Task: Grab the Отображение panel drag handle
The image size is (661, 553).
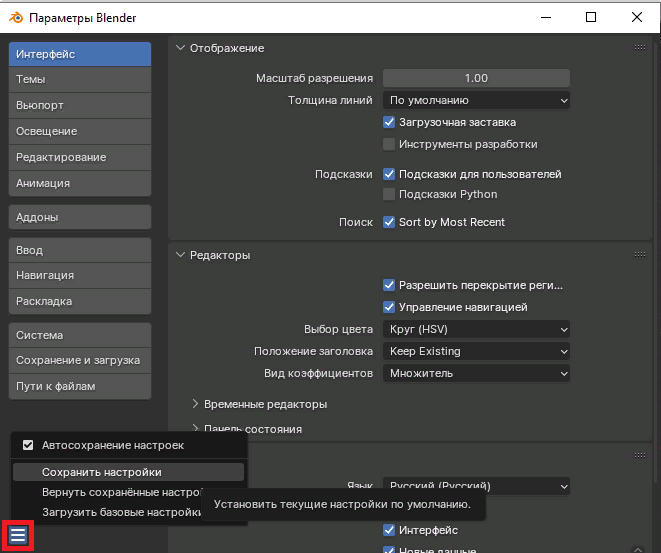Action: click(640, 48)
